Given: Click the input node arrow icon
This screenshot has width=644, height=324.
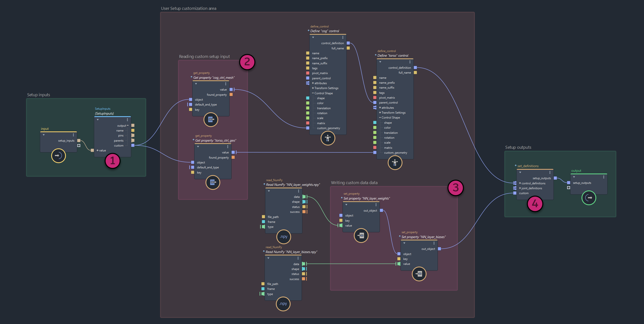Looking at the screenshot, I should coord(58,155).
